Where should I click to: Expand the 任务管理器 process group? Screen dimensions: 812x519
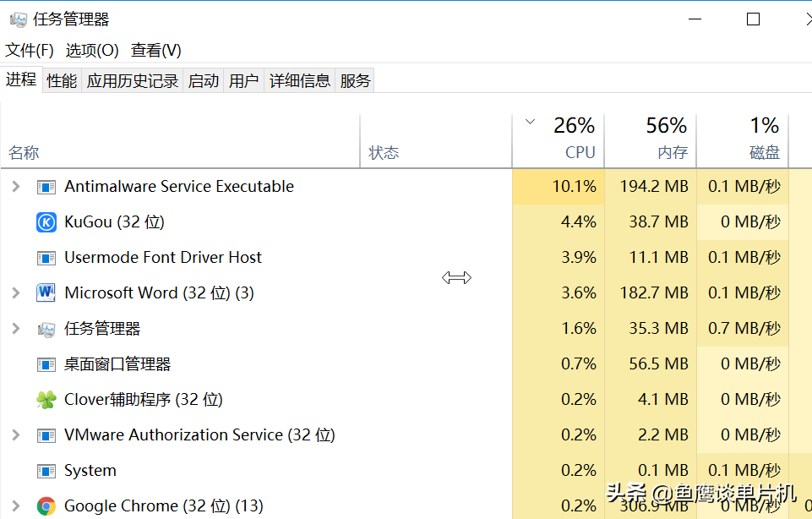16,328
